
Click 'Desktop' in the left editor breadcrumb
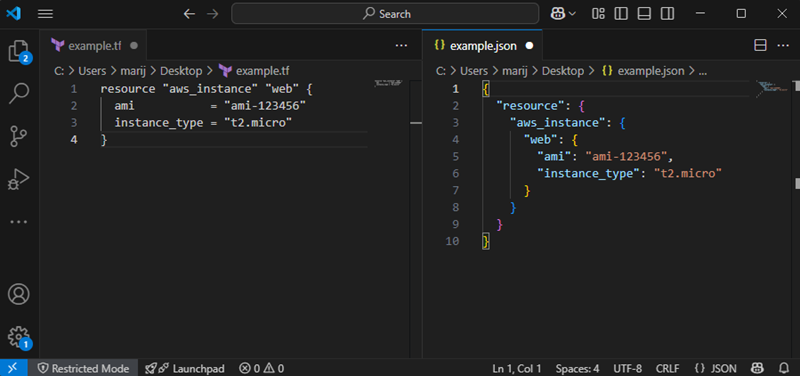[181, 70]
